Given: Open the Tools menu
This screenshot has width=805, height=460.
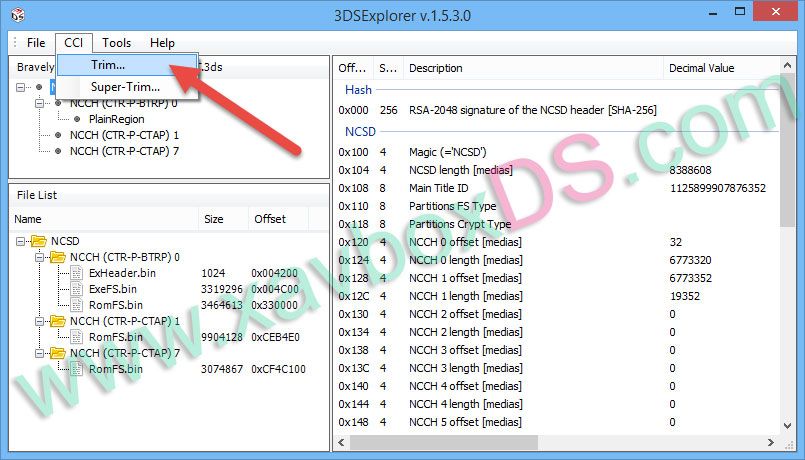Looking at the screenshot, I should click(116, 43).
